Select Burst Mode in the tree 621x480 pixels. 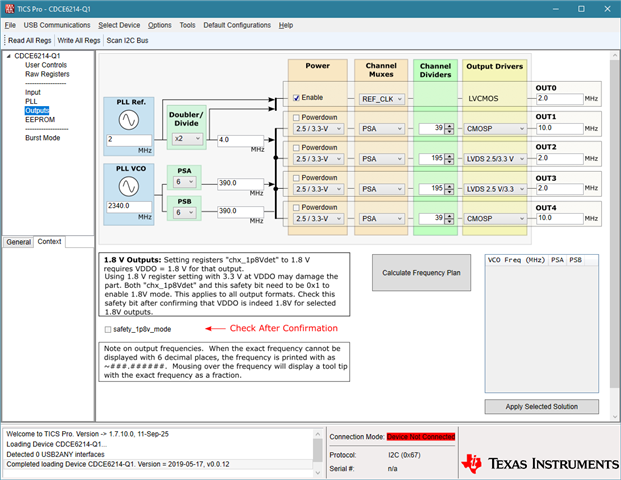(42, 138)
